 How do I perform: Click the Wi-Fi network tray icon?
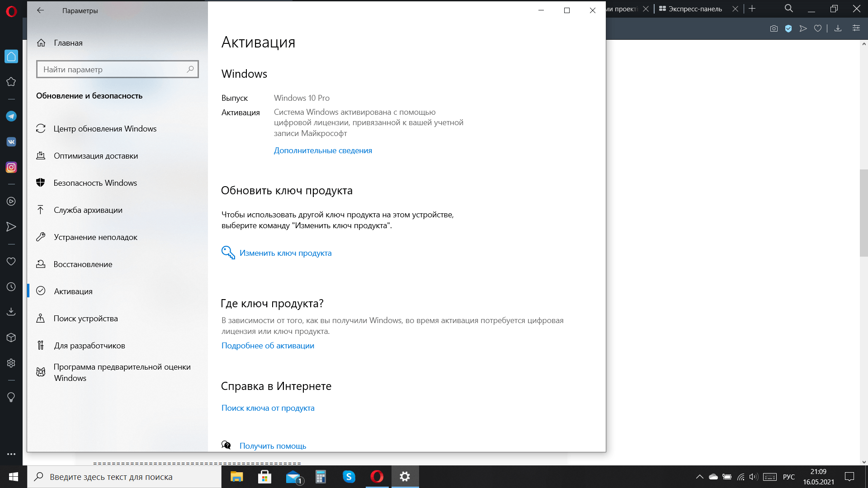[741, 477]
